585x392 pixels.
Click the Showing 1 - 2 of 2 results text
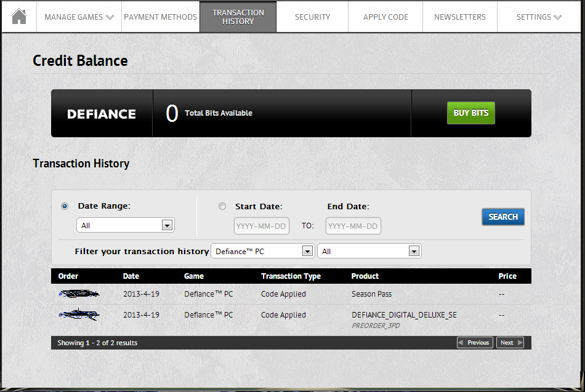[97, 343]
